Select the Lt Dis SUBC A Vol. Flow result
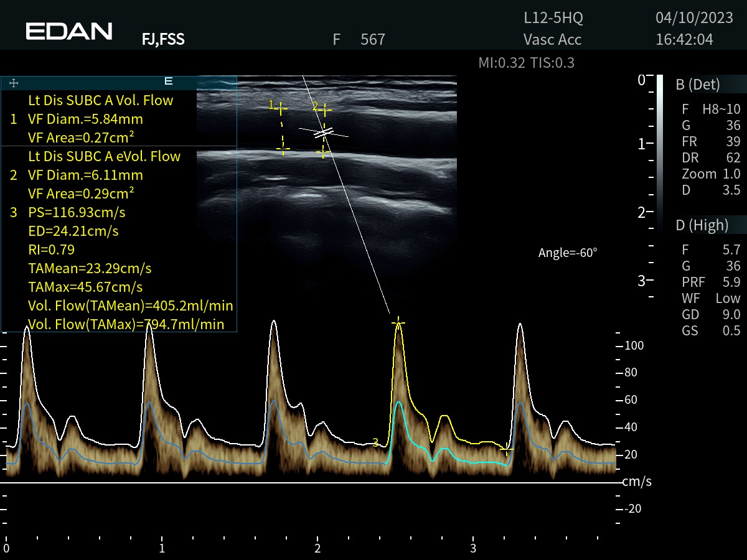747x560 pixels. point(100,100)
